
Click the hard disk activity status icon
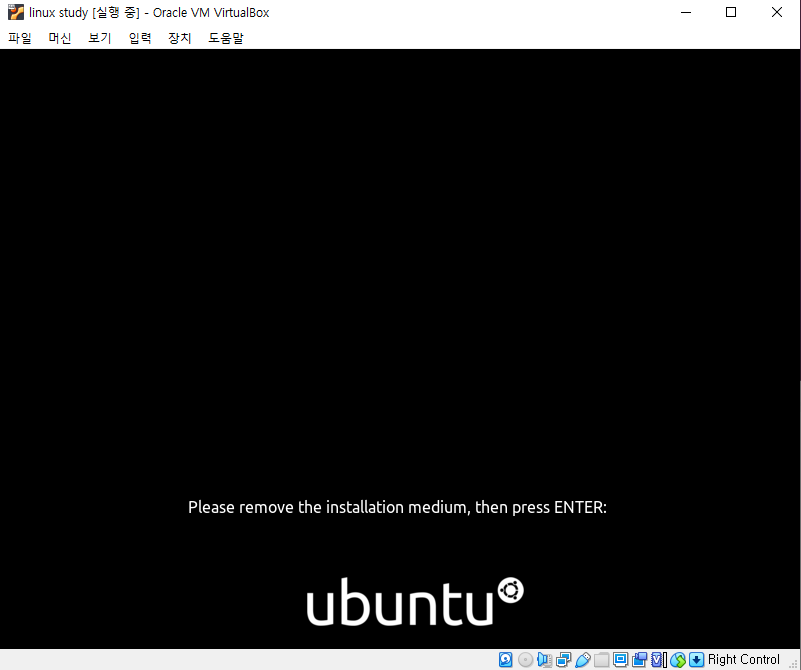506,660
